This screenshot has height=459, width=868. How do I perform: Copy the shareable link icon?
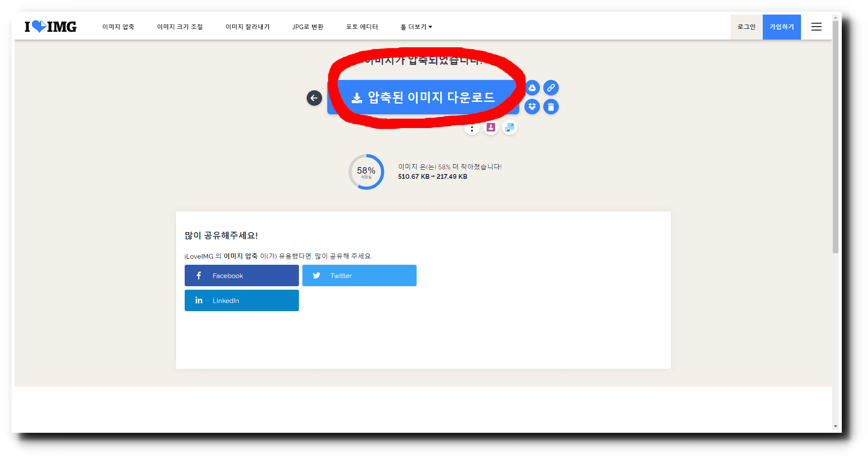pyautogui.click(x=551, y=88)
